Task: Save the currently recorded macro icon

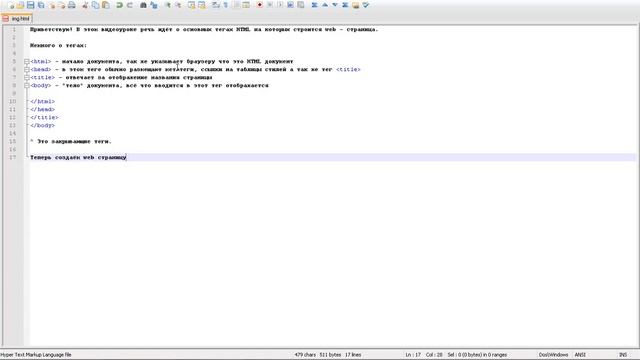Action: tap(301, 5)
